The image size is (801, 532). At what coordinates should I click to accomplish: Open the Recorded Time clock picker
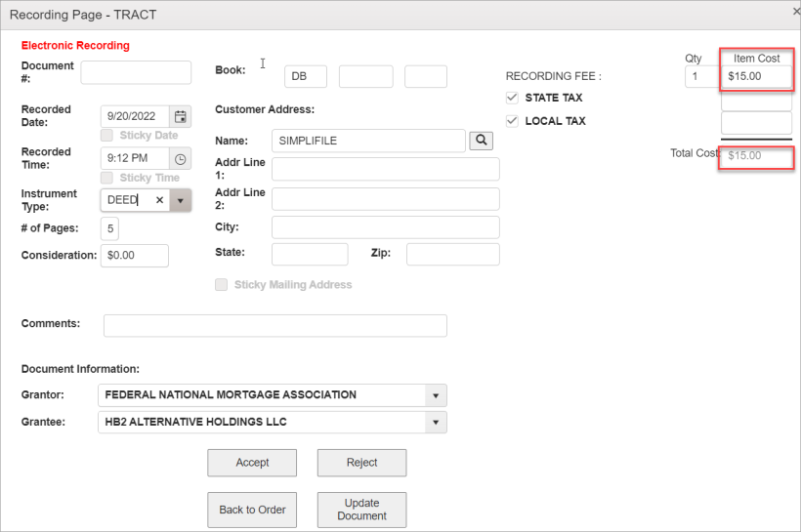pos(181,158)
